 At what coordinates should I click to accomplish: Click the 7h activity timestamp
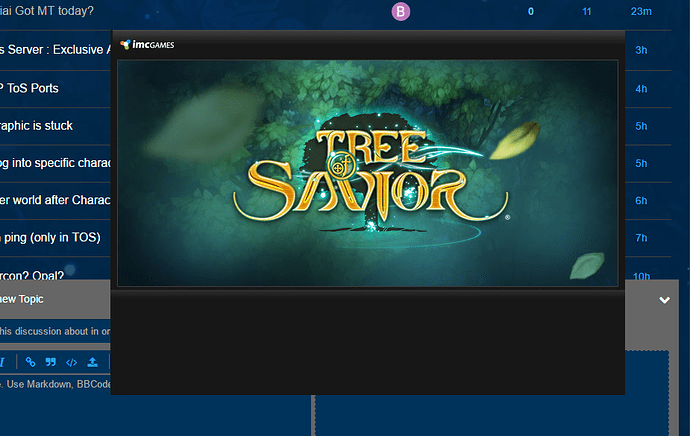[641, 238]
